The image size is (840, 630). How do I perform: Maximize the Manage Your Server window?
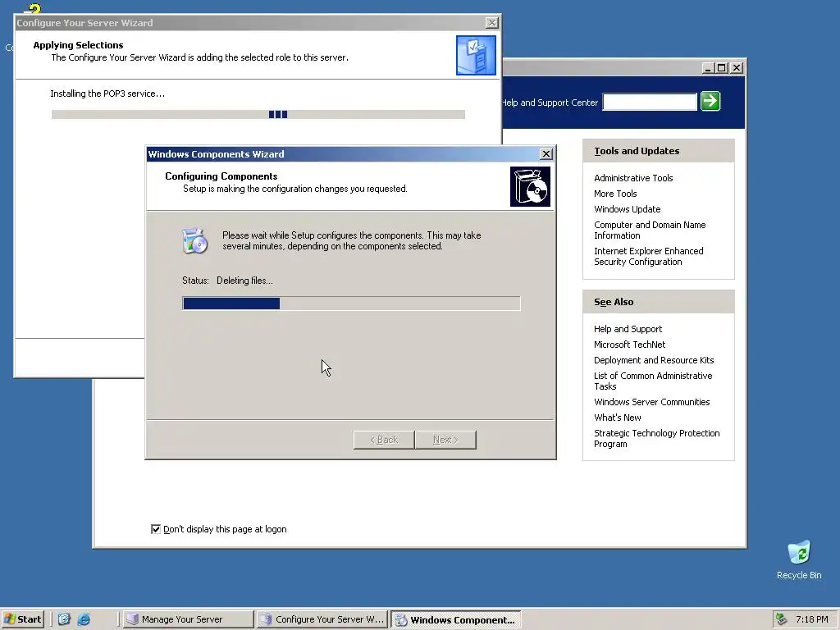[722, 68]
